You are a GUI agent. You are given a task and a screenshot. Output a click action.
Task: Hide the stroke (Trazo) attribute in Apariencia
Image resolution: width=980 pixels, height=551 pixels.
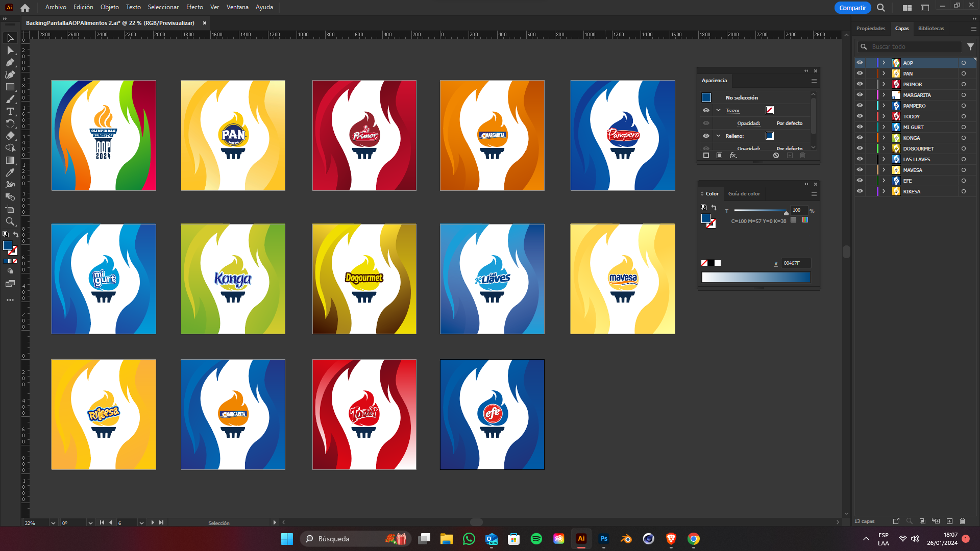[x=706, y=110]
